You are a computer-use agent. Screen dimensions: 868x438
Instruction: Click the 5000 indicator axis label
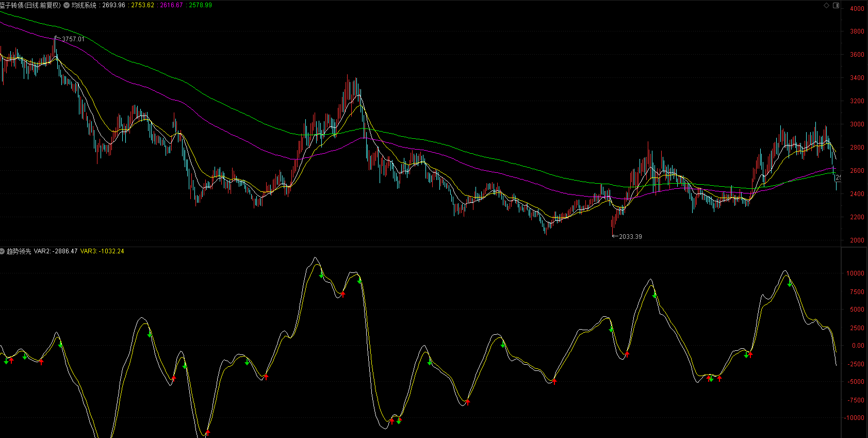(857, 310)
